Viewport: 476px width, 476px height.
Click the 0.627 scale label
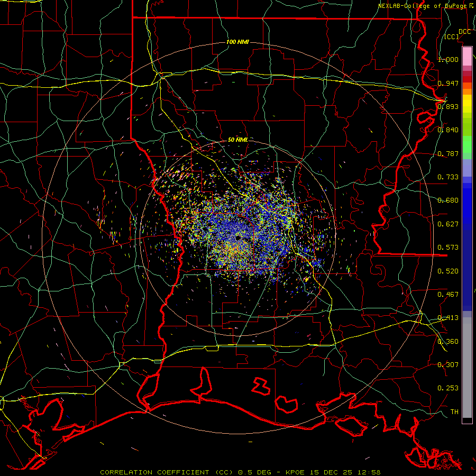(448, 224)
